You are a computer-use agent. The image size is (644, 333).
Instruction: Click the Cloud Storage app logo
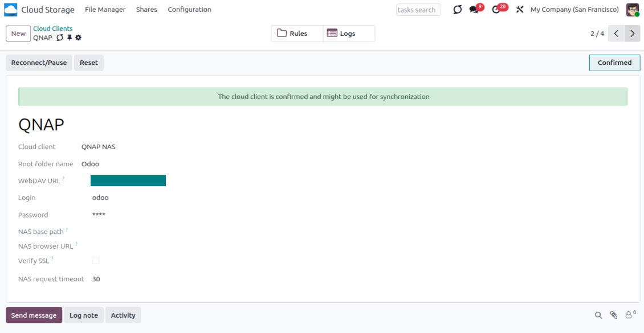click(x=11, y=10)
